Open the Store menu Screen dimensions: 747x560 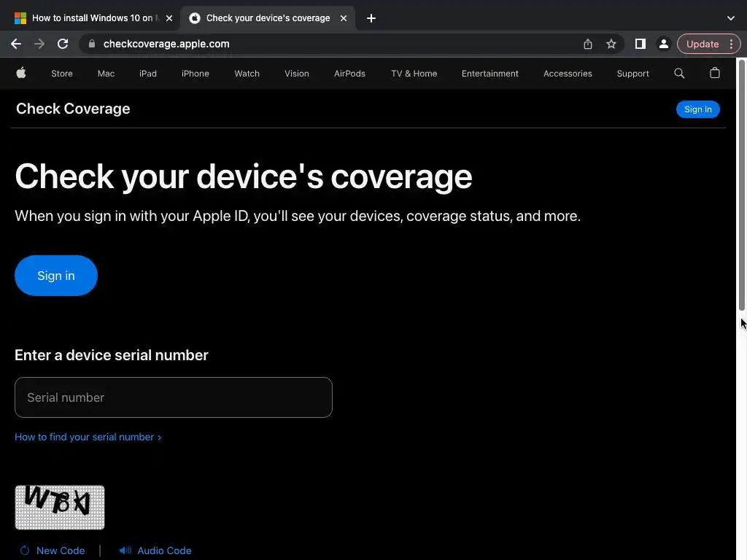(x=62, y=74)
